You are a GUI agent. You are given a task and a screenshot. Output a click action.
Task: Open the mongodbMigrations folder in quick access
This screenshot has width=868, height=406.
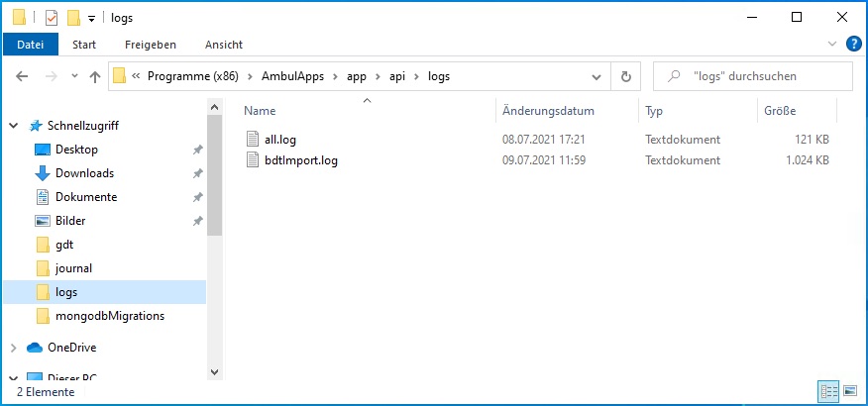[110, 316]
